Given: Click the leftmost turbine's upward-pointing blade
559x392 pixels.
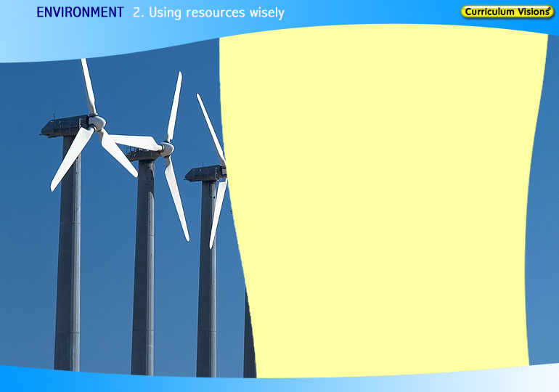Looking at the screenshot, I should [x=88, y=86].
